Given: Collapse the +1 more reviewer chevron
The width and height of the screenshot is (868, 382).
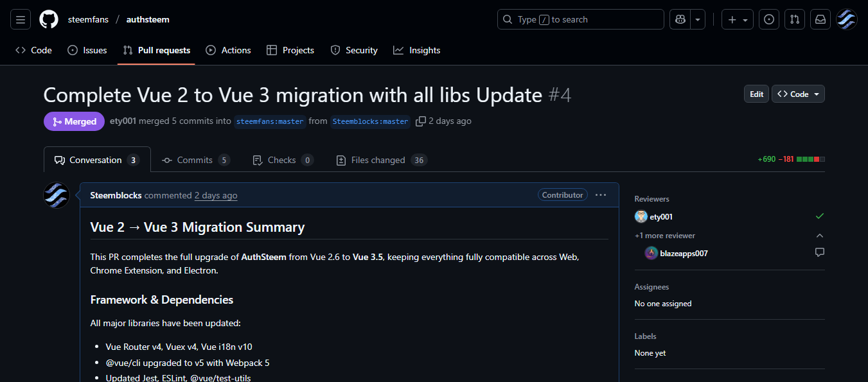Looking at the screenshot, I should tap(820, 236).
